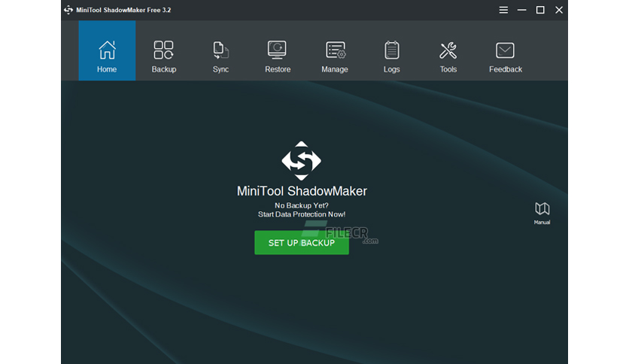This screenshot has width=629, height=364.
Task: Open the Sync tab
Action: click(x=220, y=56)
